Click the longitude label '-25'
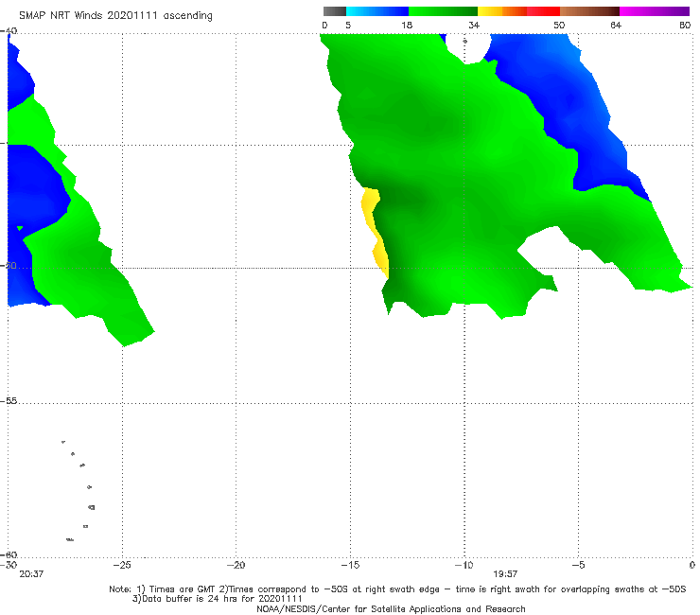 pyautogui.click(x=122, y=565)
